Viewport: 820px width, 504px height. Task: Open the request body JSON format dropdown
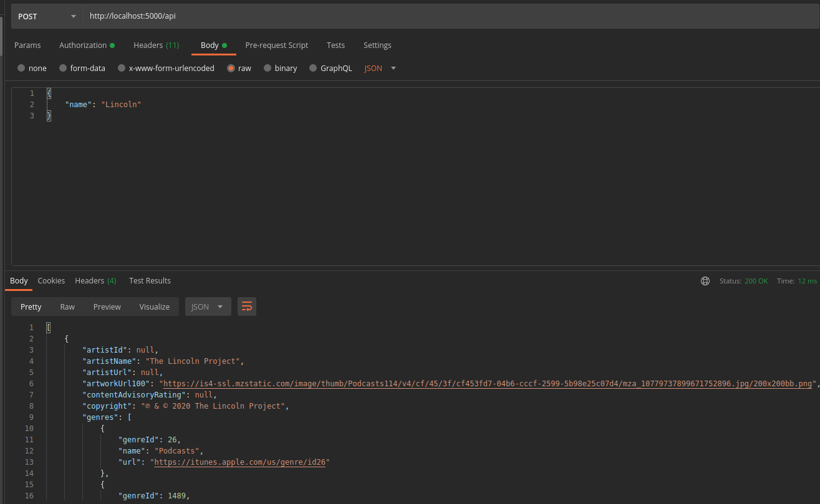click(380, 68)
